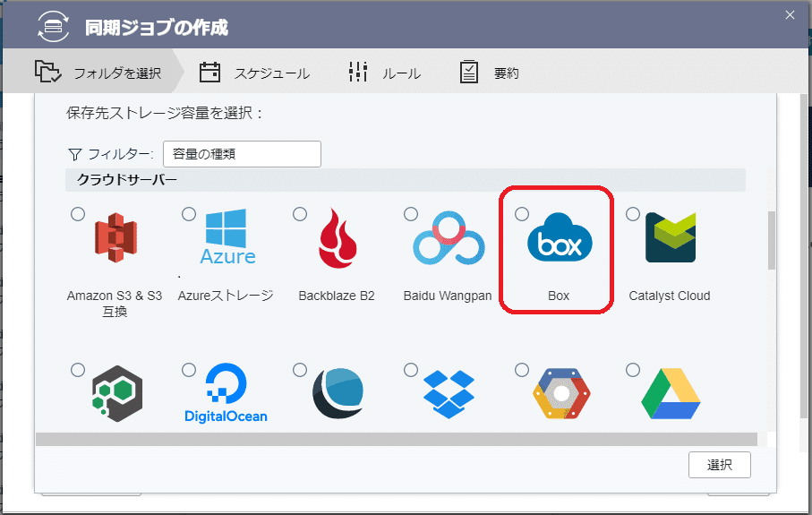Click the sync job icon in title bar
Screen dimensions: 812x515
(x=54, y=26)
